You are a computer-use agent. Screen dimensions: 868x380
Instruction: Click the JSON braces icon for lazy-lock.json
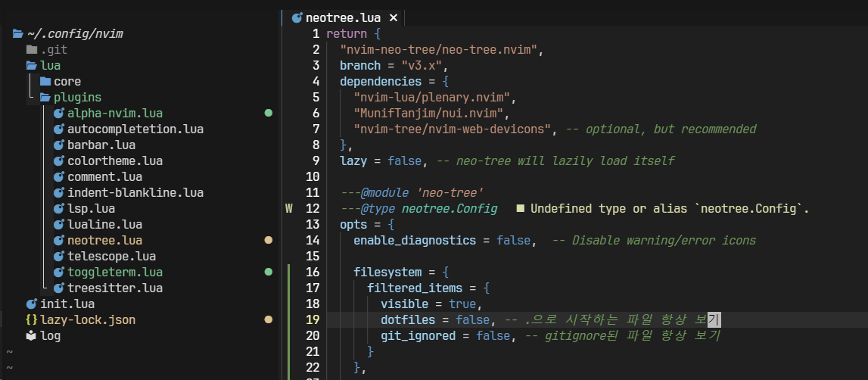point(31,320)
